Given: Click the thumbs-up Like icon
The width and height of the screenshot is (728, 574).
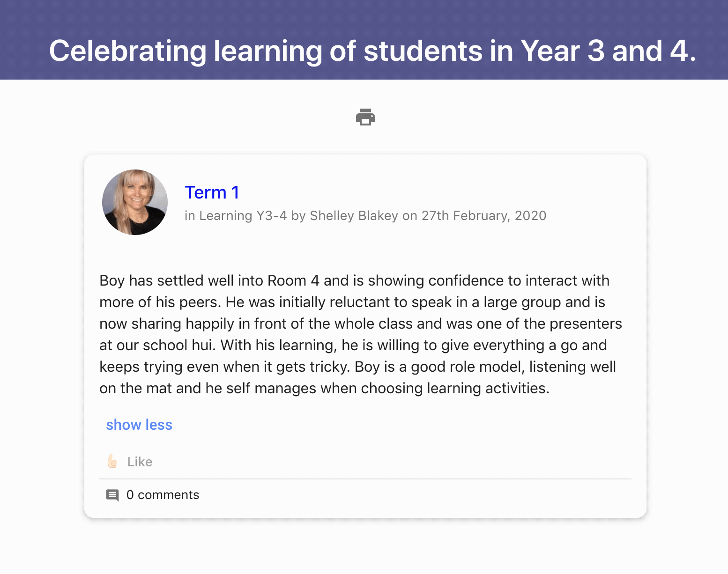Looking at the screenshot, I should pyautogui.click(x=112, y=462).
